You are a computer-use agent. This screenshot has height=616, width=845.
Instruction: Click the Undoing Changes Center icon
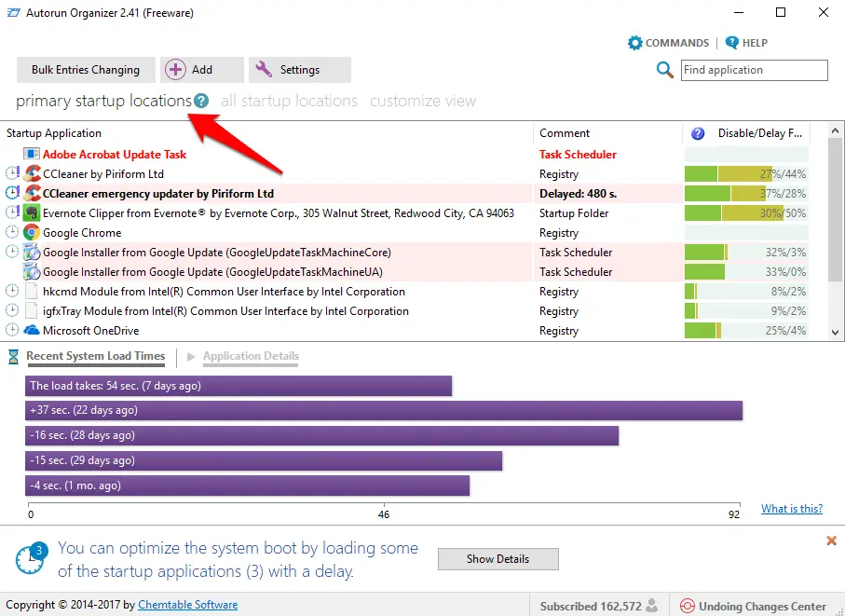pos(688,606)
